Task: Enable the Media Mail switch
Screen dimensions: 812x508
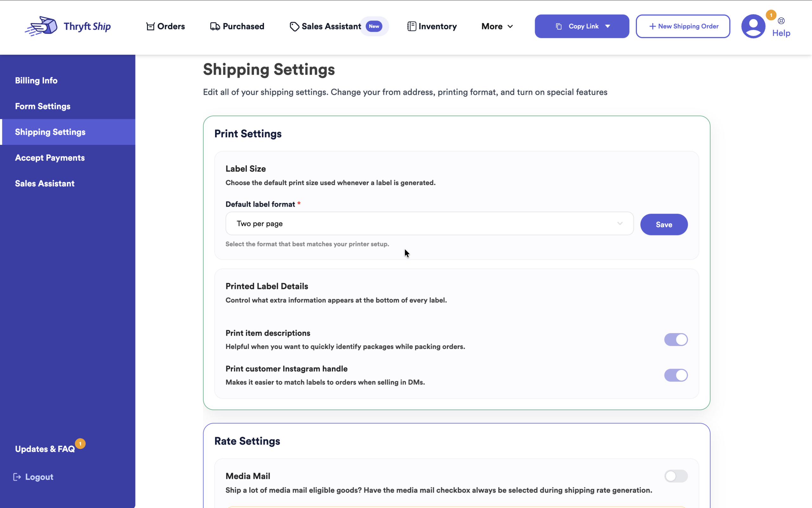Action: (676, 476)
